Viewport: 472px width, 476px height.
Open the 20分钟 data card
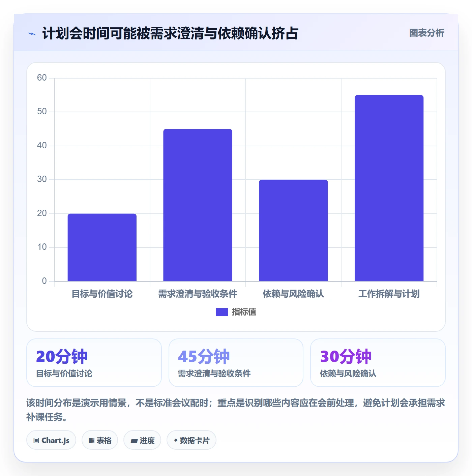[x=94, y=363]
